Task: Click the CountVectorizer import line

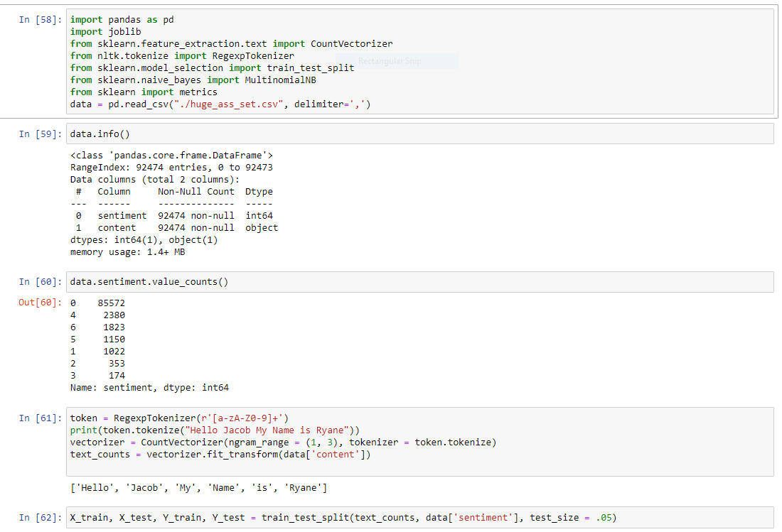Action: point(232,44)
